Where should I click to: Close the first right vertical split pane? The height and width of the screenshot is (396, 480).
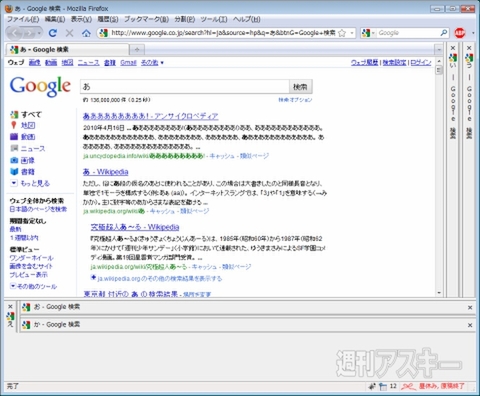(x=453, y=48)
